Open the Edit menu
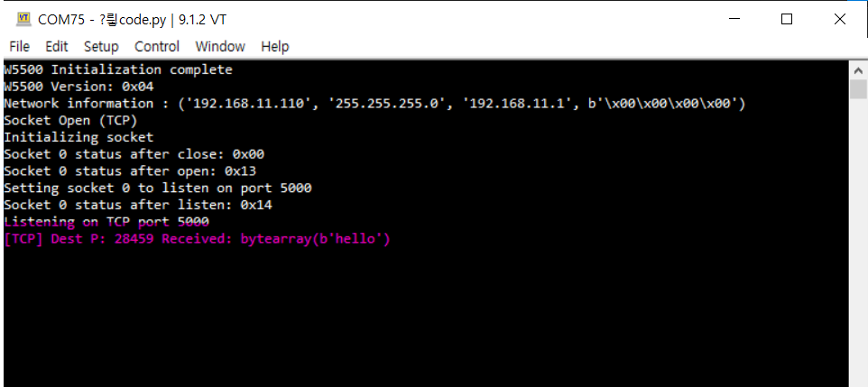 tap(57, 47)
